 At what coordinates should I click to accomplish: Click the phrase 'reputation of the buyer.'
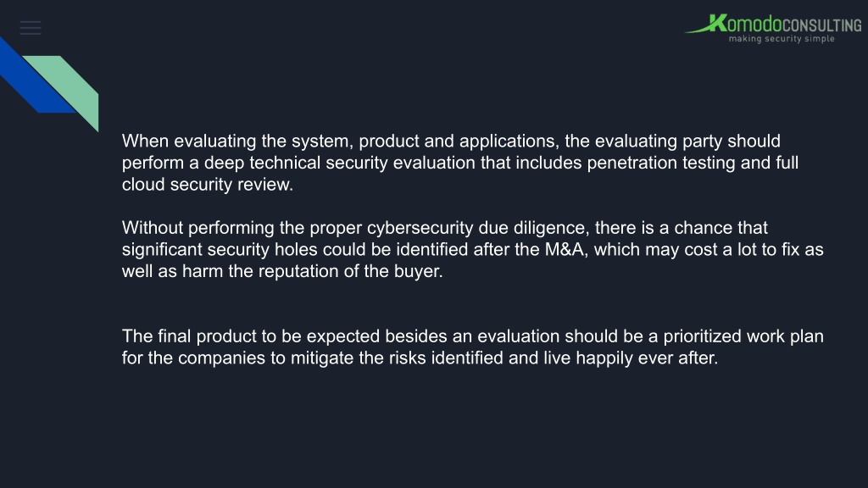(350, 271)
